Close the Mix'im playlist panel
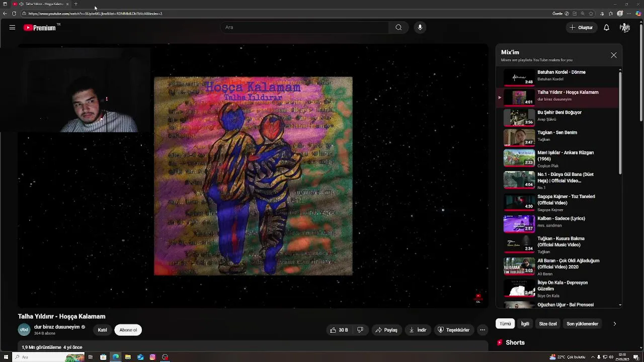Screen dimensions: 644x362 [614, 55]
